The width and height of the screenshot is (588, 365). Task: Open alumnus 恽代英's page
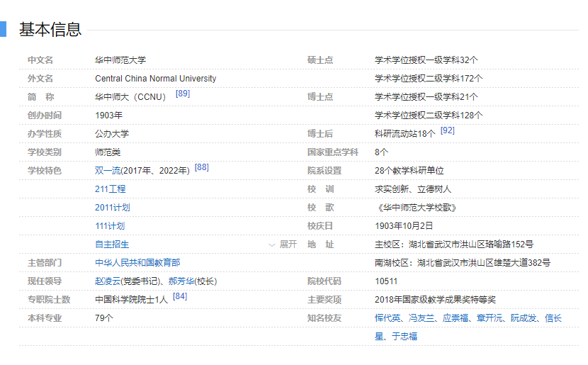(388, 318)
